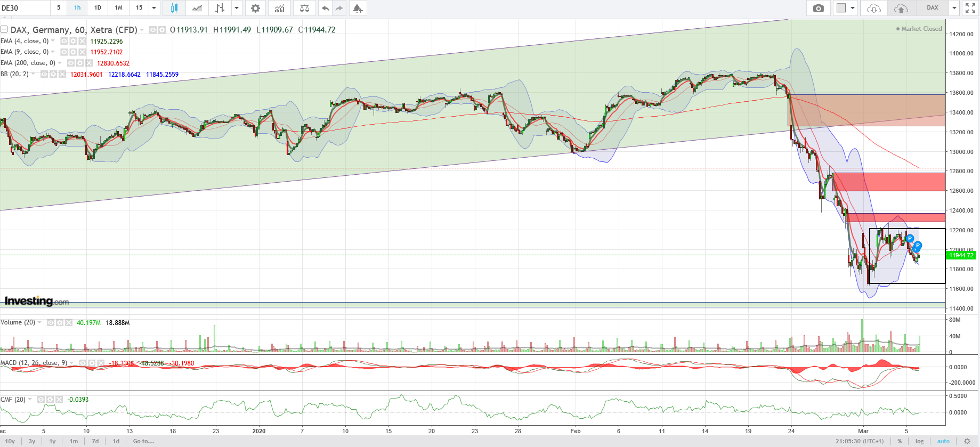The width and height of the screenshot is (980, 447).
Task: Open EMA (200, close, 0) dropdown arrow
Action: tap(60, 63)
